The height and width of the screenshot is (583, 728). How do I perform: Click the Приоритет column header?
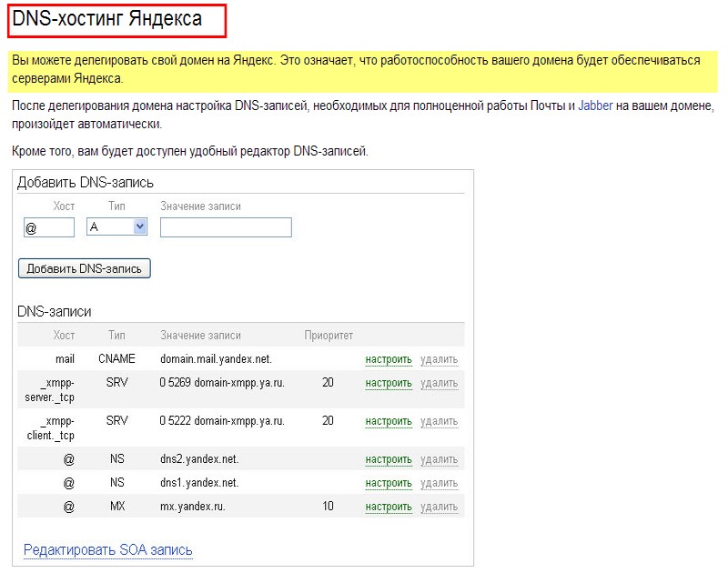click(329, 335)
